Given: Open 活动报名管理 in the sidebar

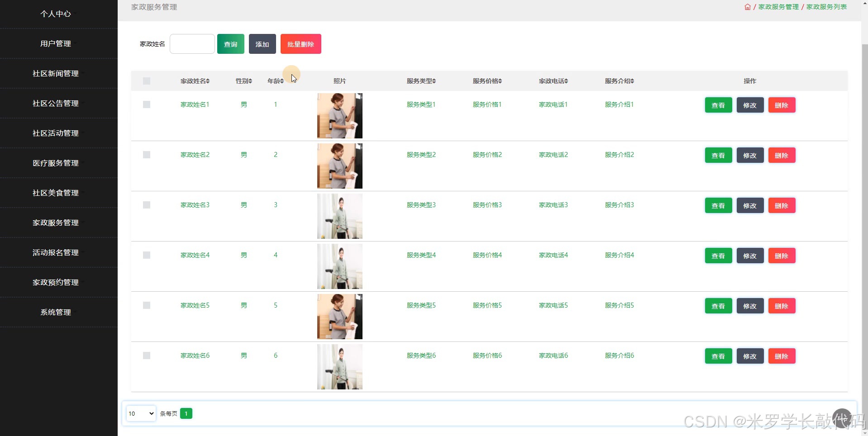Looking at the screenshot, I should click(56, 253).
